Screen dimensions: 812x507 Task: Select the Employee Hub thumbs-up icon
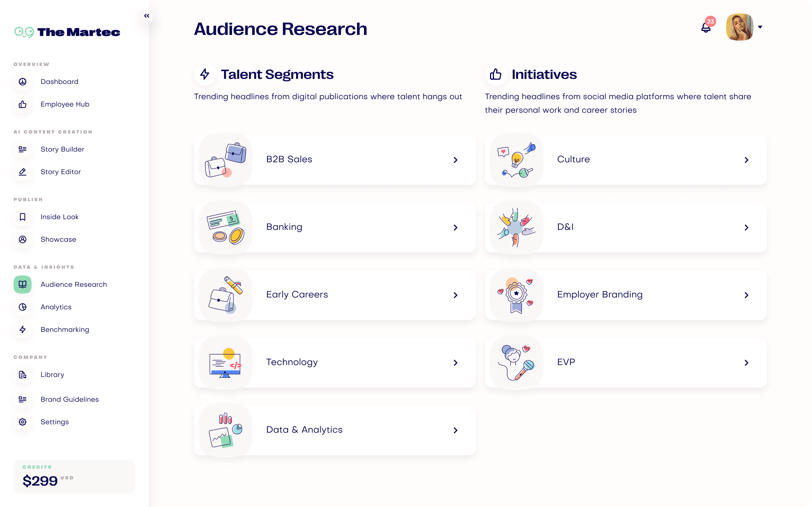pyautogui.click(x=22, y=104)
